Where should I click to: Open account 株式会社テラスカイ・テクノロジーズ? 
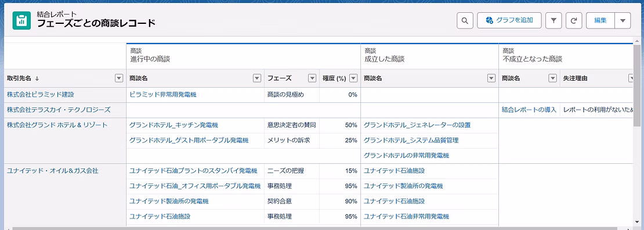pyautogui.click(x=59, y=109)
